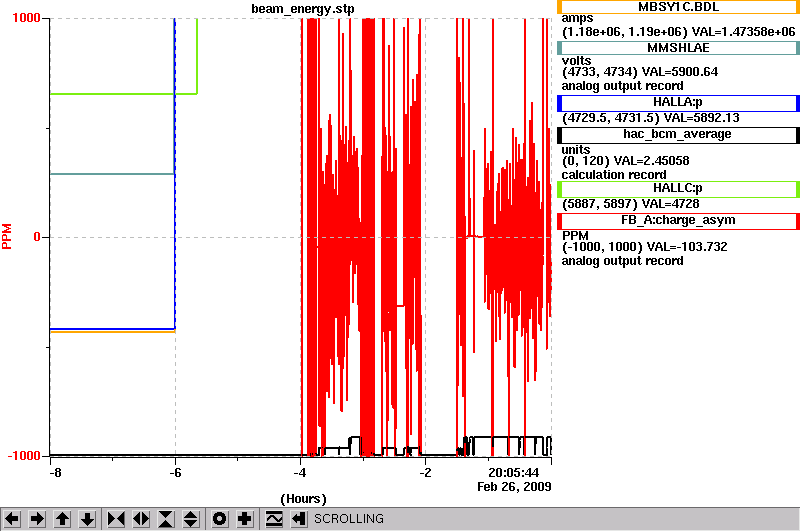Pan the plot left with the left arrow

point(12,519)
